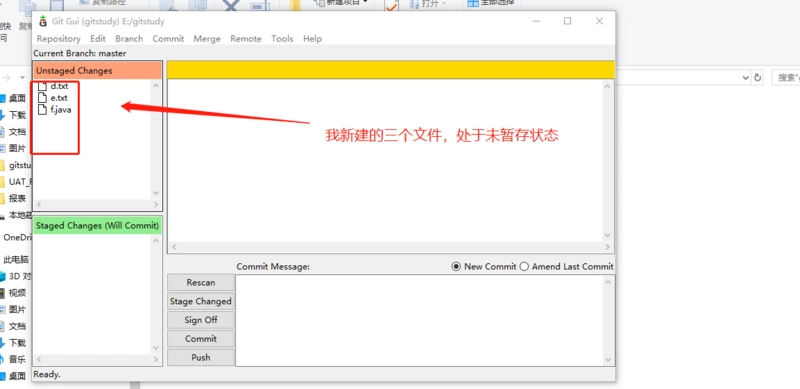Click the Unstaged Changes header
The height and width of the screenshot is (389, 800).
[x=97, y=70]
